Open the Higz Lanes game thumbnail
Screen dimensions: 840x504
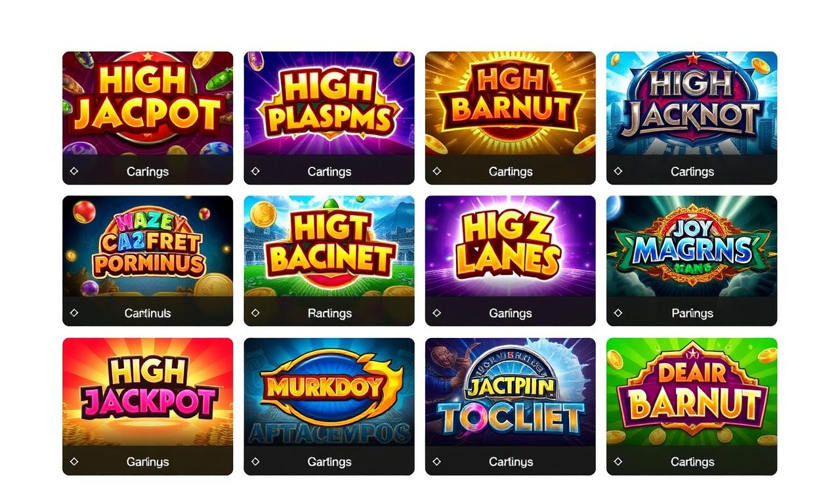click(x=511, y=247)
